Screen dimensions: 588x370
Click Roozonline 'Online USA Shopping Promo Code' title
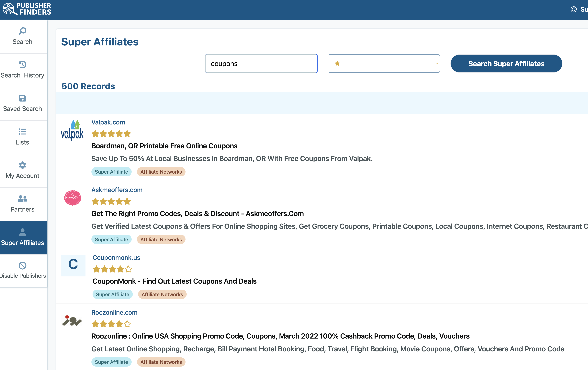[x=280, y=336]
